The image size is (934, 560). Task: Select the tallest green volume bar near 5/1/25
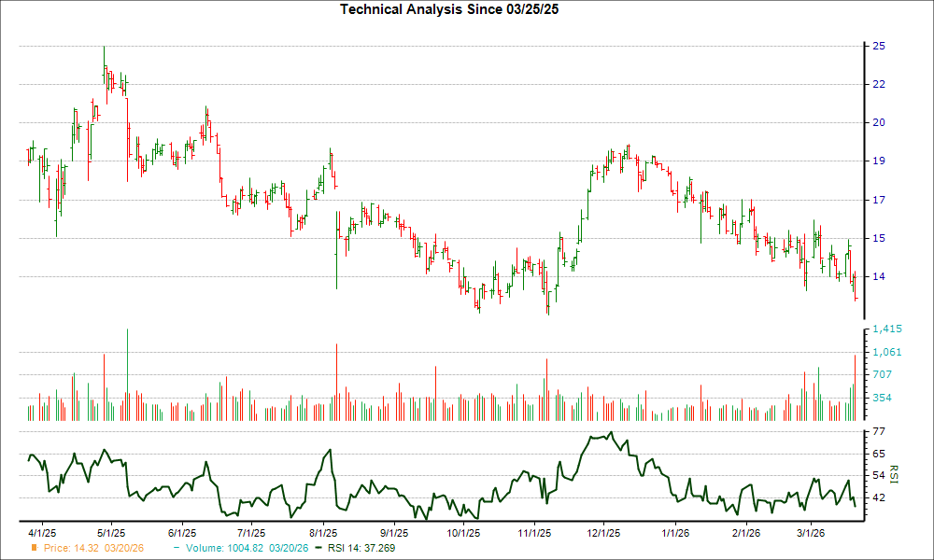(127, 373)
